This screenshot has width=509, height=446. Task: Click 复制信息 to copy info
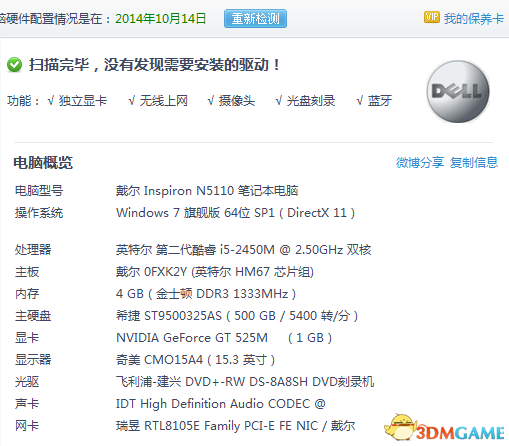(474, 163)
